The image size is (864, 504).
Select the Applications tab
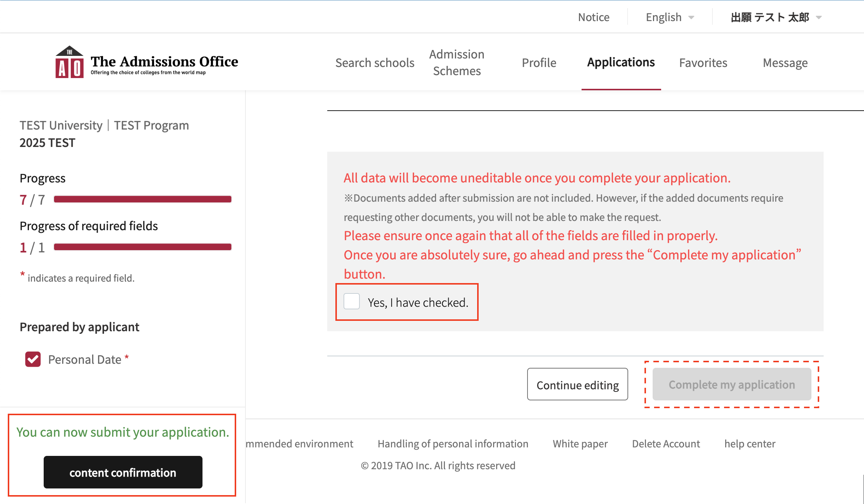[x=621, y=62]
